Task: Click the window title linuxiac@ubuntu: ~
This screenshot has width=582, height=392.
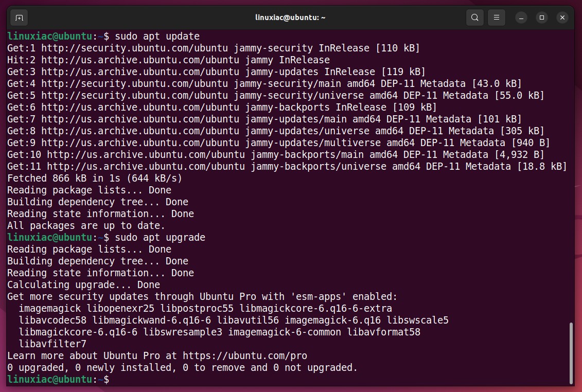Action: point(290,17)
